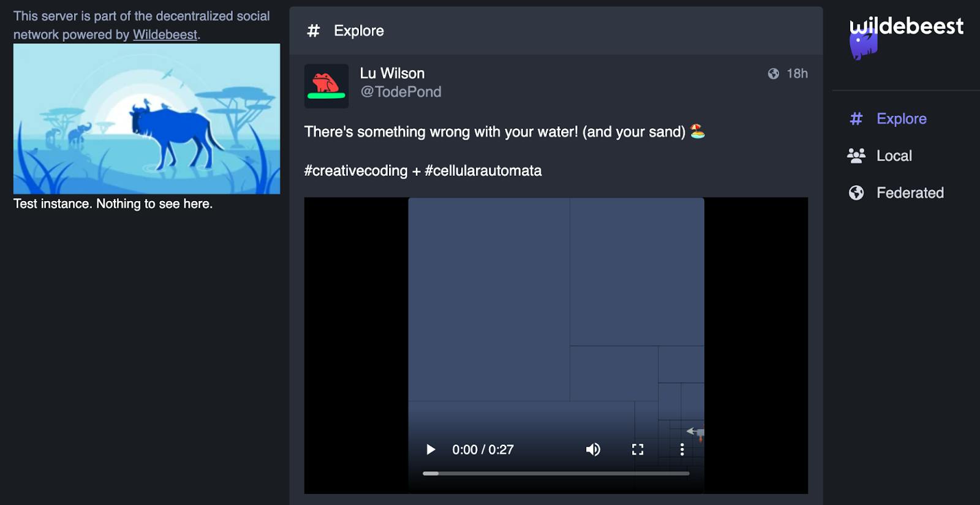Open video fullscreen mode
The image size is (980, 505).
(638, 449)
